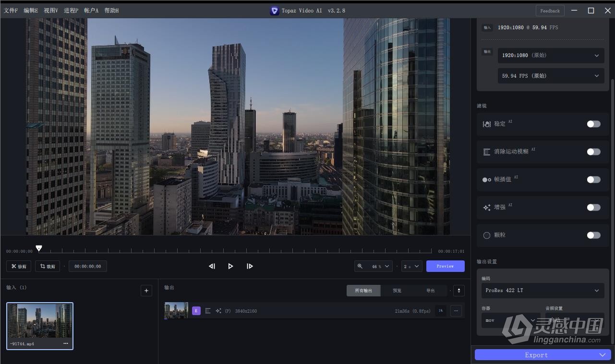Click the right panel vertical scrollbar
615x364 pixels.
pos(612,211)
